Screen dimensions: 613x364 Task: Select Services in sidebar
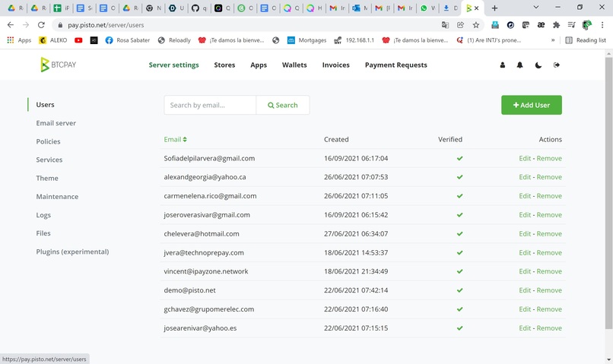point(49,160)
